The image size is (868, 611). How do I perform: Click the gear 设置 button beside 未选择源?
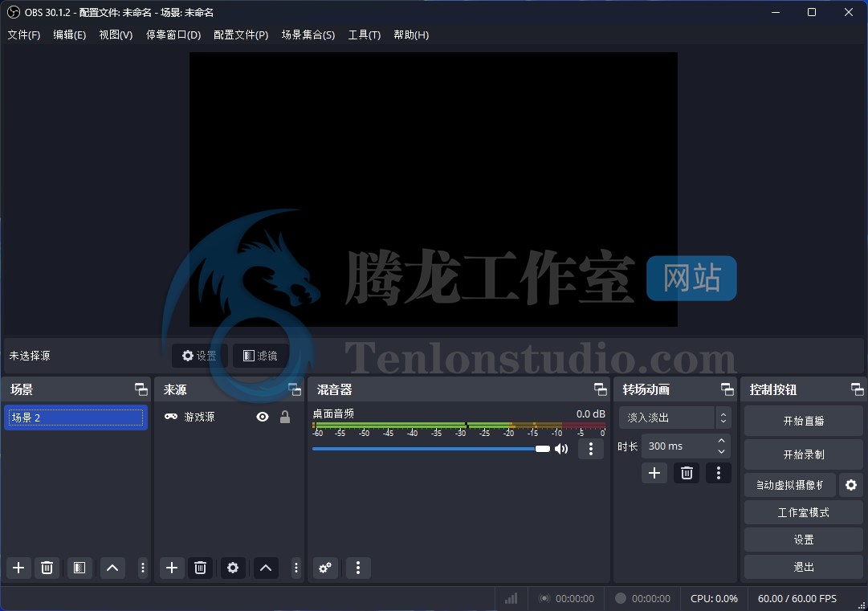point(199,356)
